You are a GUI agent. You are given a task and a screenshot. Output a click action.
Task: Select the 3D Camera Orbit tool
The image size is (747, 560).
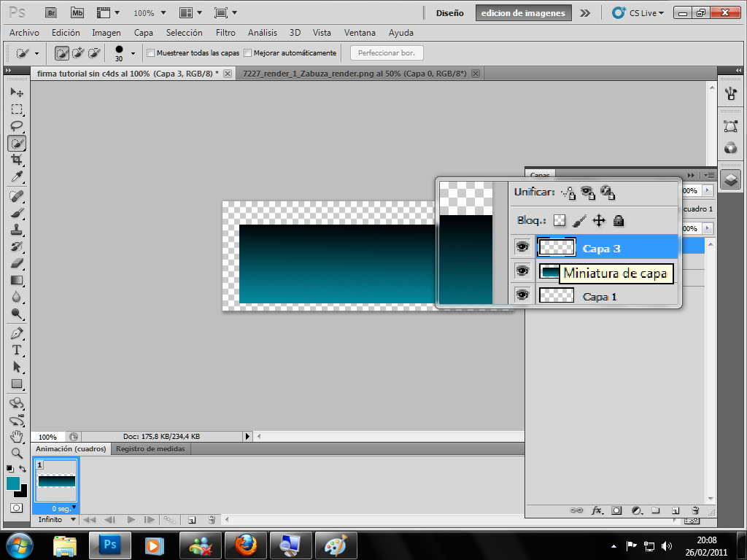17,420
